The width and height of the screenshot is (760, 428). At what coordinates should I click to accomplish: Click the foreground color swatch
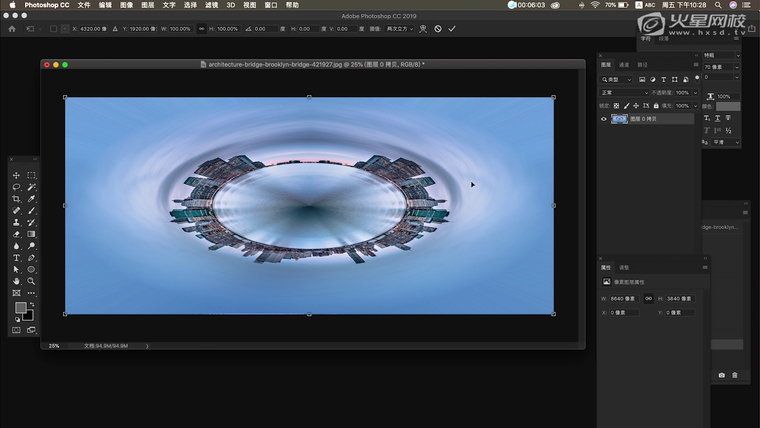(x=20, y=308)
